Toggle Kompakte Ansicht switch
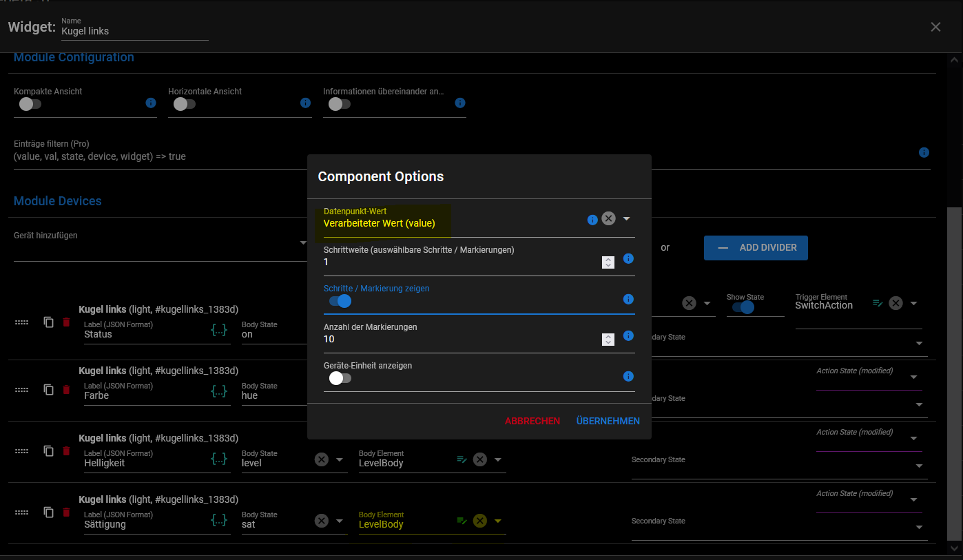Screen dimensions: 963x560 coord(30,104)
